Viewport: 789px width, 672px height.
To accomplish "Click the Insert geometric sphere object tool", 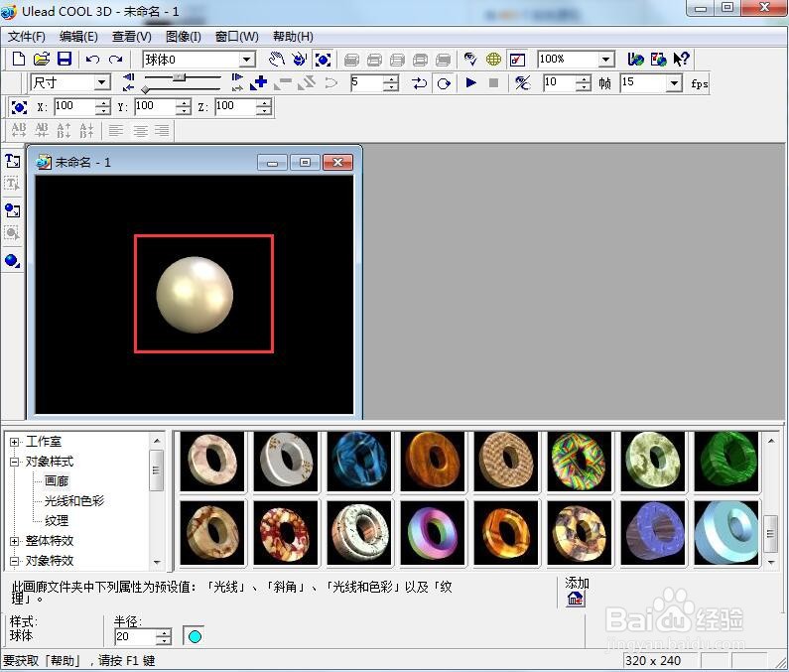I will click(13, 261).
